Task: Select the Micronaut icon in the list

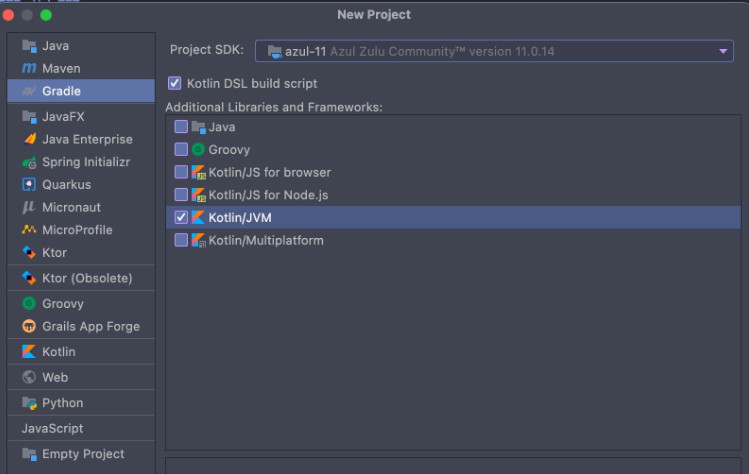Action: point(29,207)
